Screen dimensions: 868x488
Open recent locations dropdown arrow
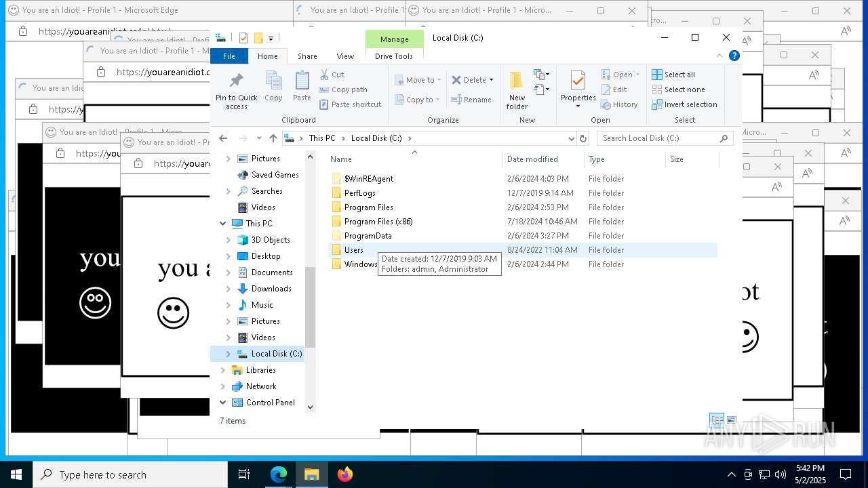point(259,138)
